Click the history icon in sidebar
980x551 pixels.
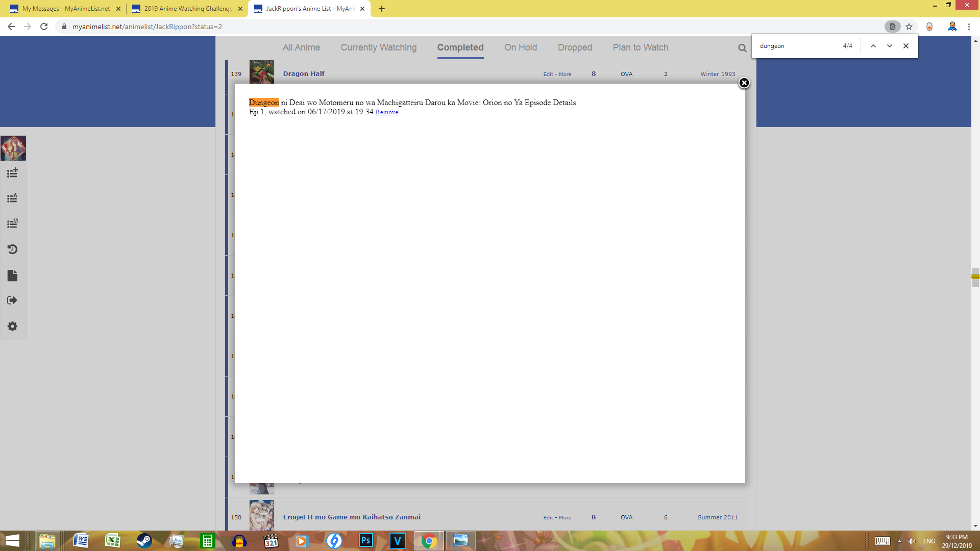(x=12, y=249)
